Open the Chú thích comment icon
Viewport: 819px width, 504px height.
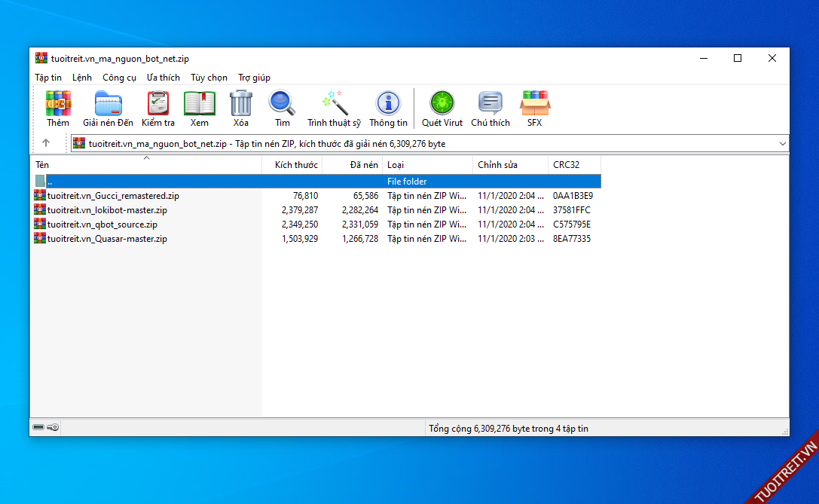[490, 108]
